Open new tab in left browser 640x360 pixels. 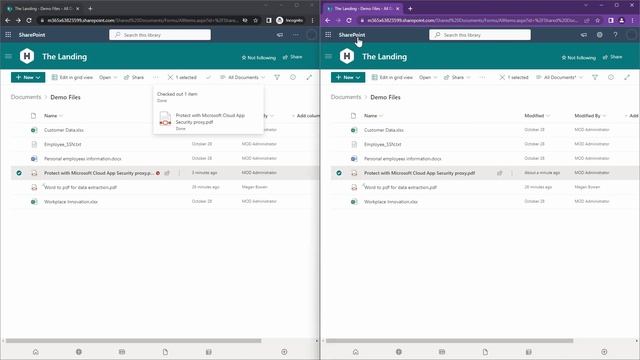90,8
